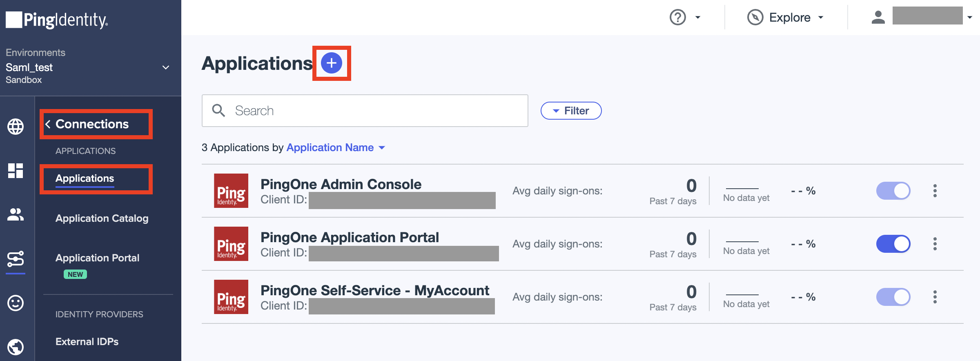The image size is (980, 361).
Task: Open the help menu dropdown arrow
Action: coord(698,18)
